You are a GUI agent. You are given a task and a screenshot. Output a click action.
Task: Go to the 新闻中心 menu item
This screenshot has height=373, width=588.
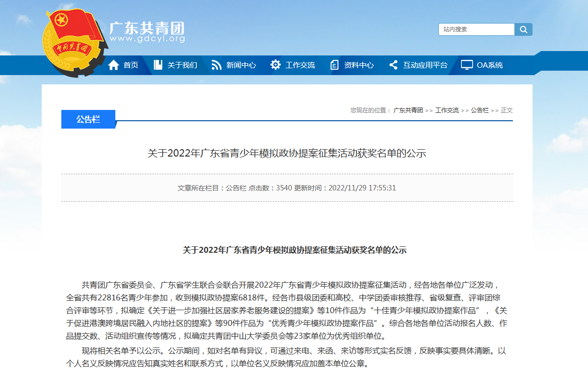tap(241, 65)
